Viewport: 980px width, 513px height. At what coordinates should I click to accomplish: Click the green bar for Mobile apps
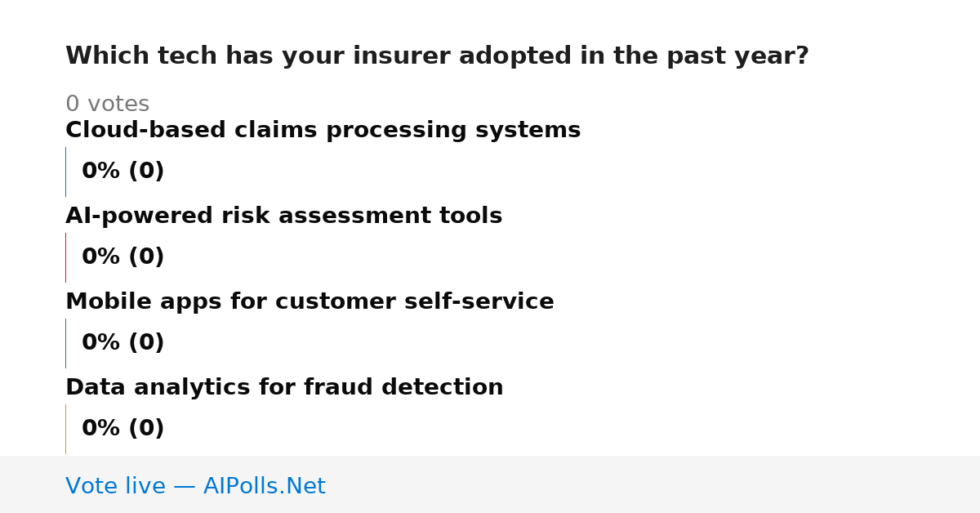tap(65, 343)
